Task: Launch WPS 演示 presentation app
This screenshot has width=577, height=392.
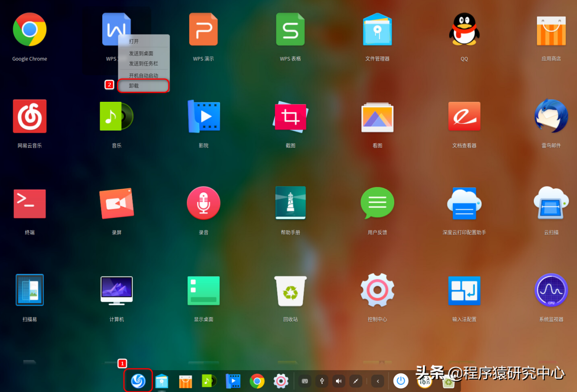Action: (x=203, y=30)
